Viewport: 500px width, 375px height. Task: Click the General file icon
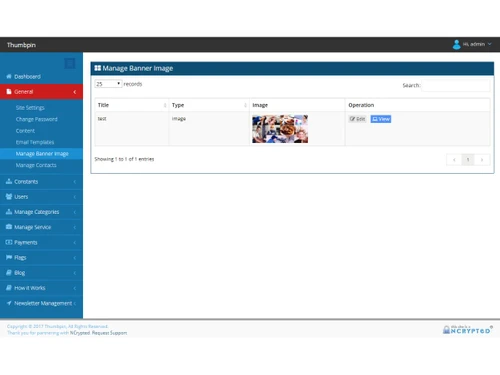coord(9,92)
